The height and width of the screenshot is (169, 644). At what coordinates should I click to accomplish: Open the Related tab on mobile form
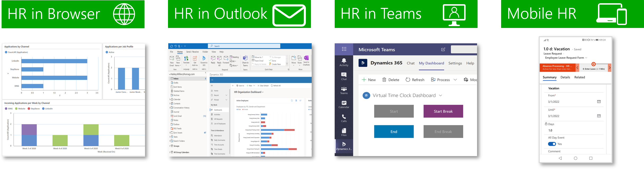[580, 77]
